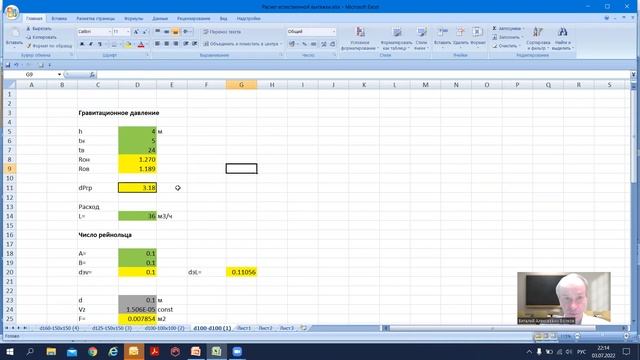Switch to the Формулы ribbon tab

pos(133,18)
